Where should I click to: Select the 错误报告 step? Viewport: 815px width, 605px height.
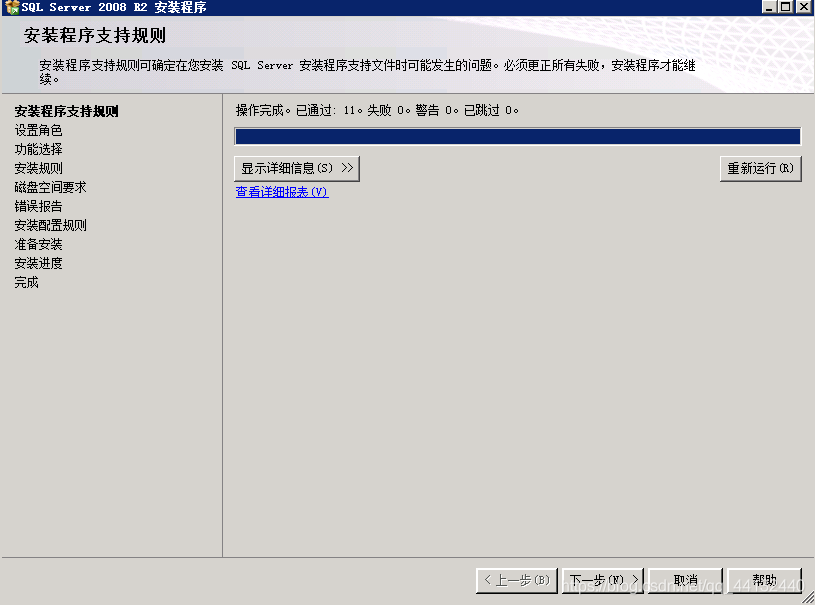point(38,206)
